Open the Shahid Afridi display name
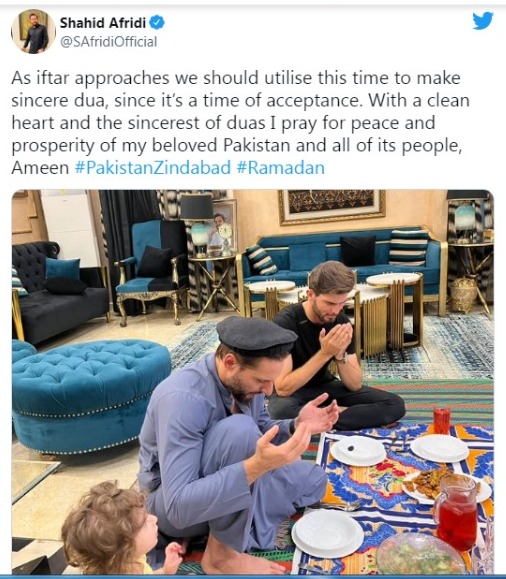 [x=102, y=23]
